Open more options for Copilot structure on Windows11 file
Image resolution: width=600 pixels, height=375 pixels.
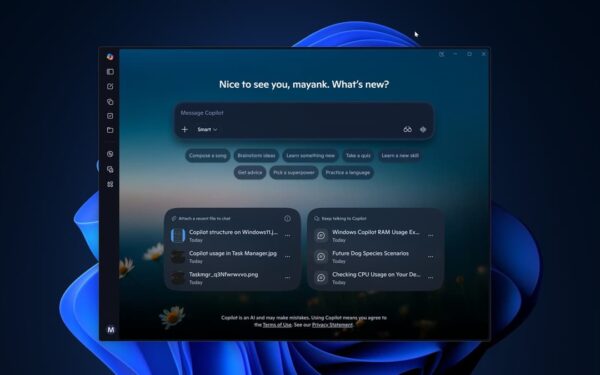click(287, 236)
